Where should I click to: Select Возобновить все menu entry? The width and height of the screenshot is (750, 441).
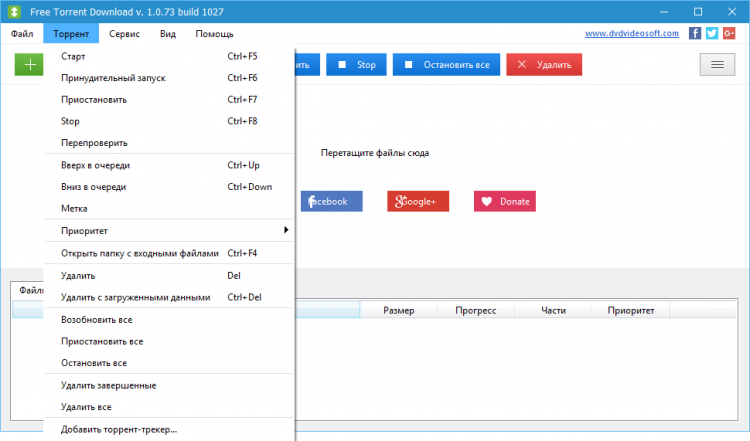pyautogui.click(x=169, y=320)
